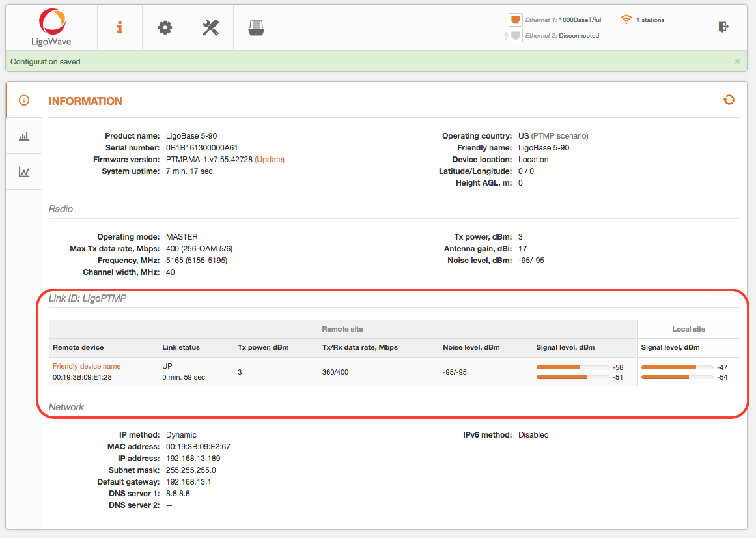The image size is (756, 538).
Task: Refresh the Information page with the orange refresh icon
Action: (729, 100)
